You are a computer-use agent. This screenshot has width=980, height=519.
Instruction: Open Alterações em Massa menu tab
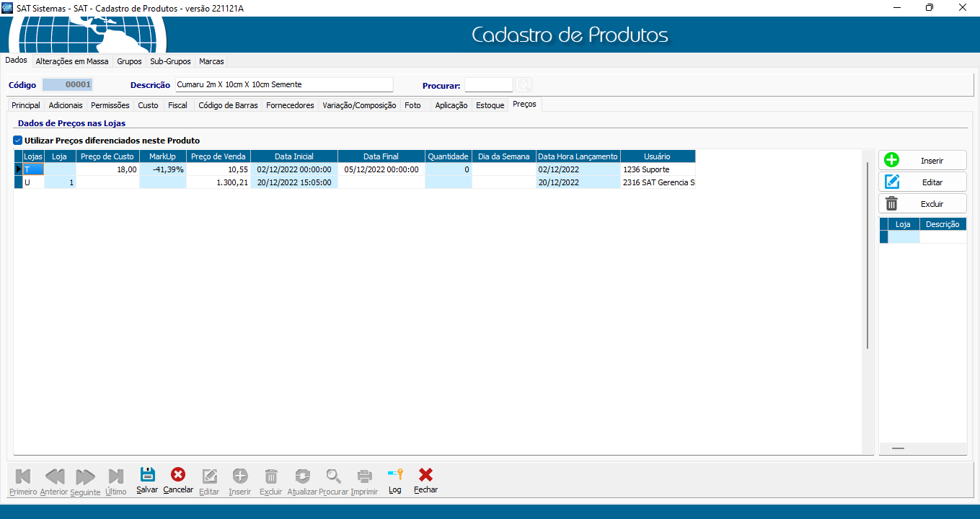(72, 61)
